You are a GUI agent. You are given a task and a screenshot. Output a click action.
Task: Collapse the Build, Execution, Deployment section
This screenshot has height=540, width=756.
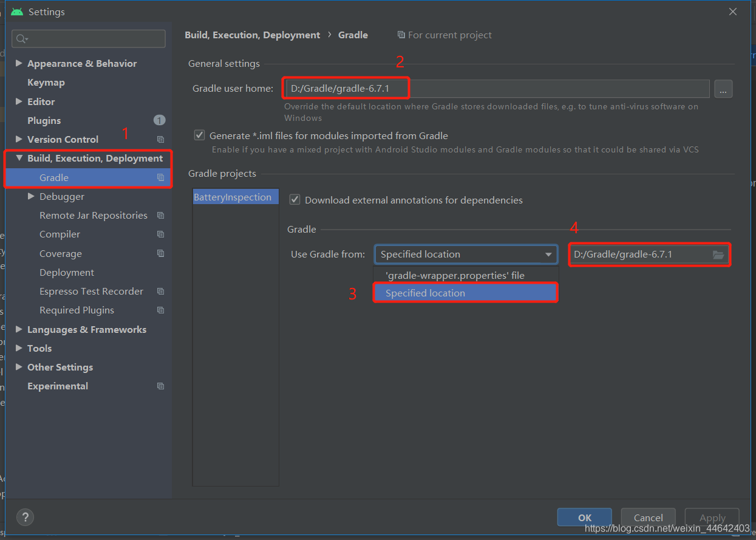point(19,158)
